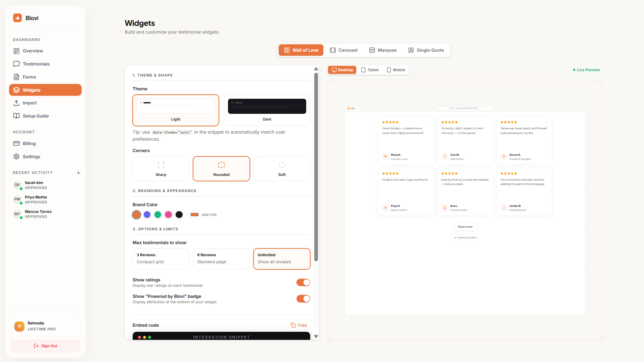644x362 pixels.
Task: Click the Setup Guide book icon
Action: (x=16, y=116)
